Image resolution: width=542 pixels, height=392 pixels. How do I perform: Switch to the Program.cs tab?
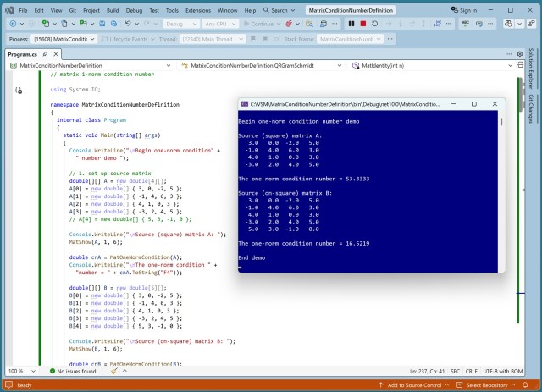pos(22,53)
